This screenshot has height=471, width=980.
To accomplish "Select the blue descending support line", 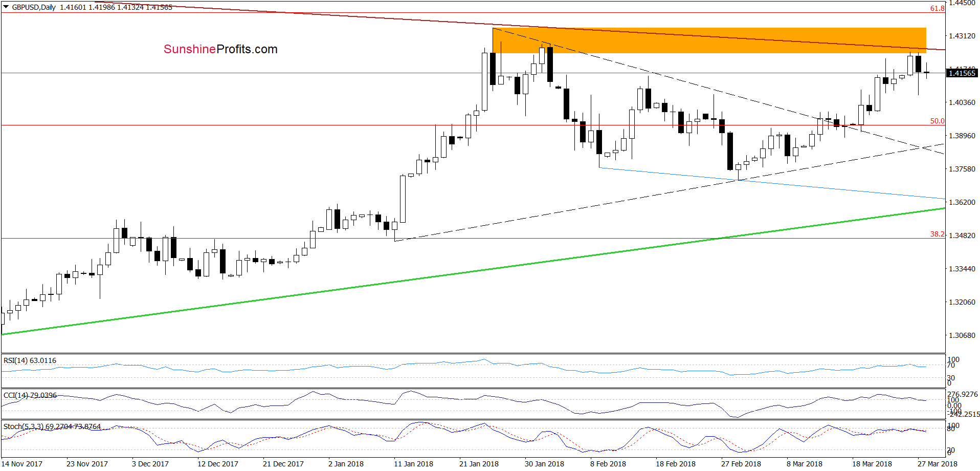I will pyautogui.click(x=772, y=183).
